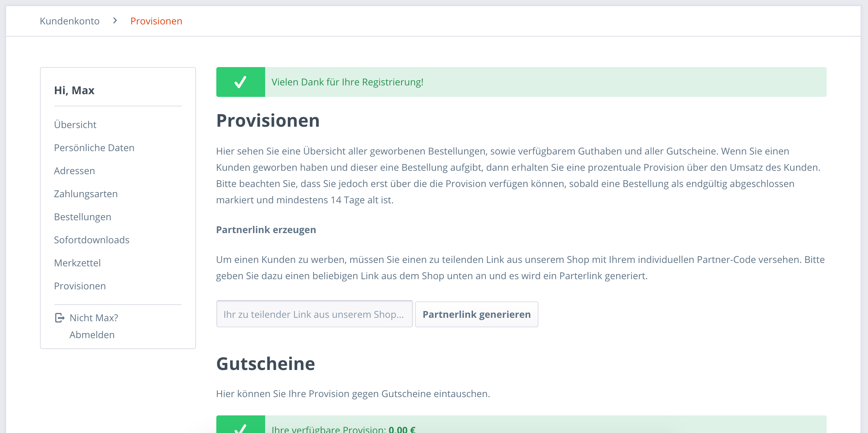Select Zahlungsarten in the sidebar
This screenshot has height=433, width=868.
[x=86, y=194]
